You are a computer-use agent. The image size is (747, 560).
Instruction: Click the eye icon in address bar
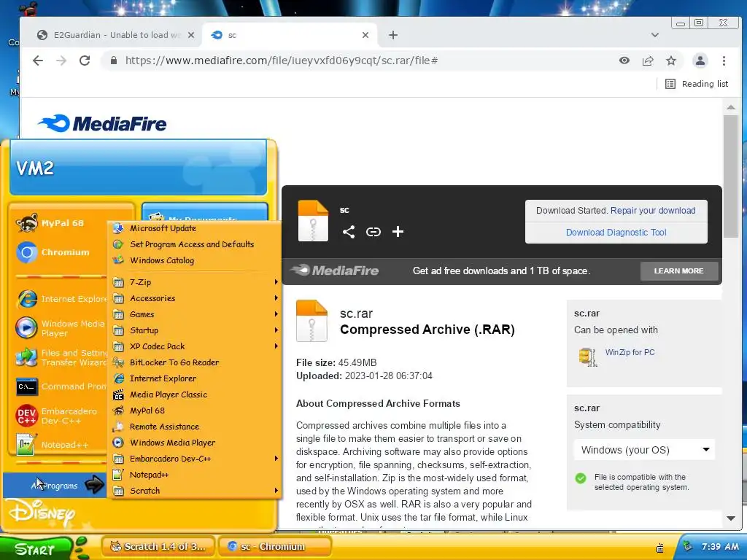pos(624,61)
